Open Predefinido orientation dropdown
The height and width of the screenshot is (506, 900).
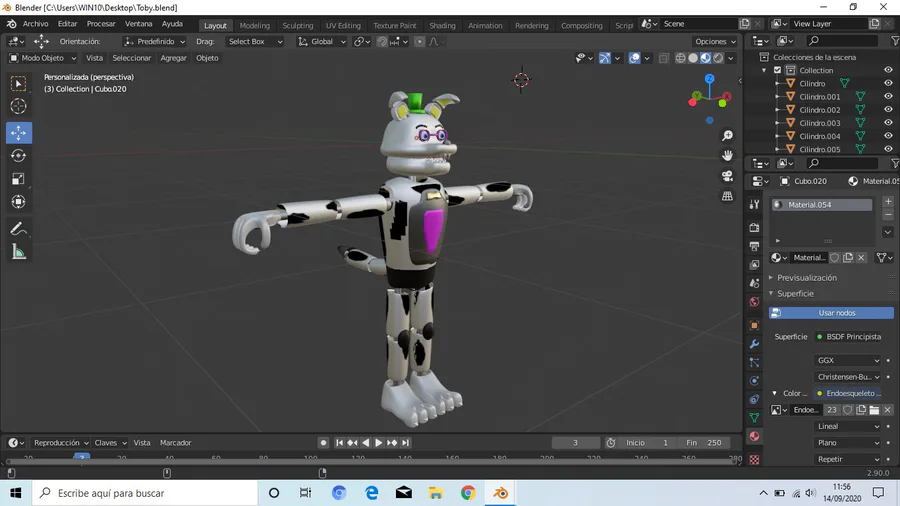(x=154, y=41)
